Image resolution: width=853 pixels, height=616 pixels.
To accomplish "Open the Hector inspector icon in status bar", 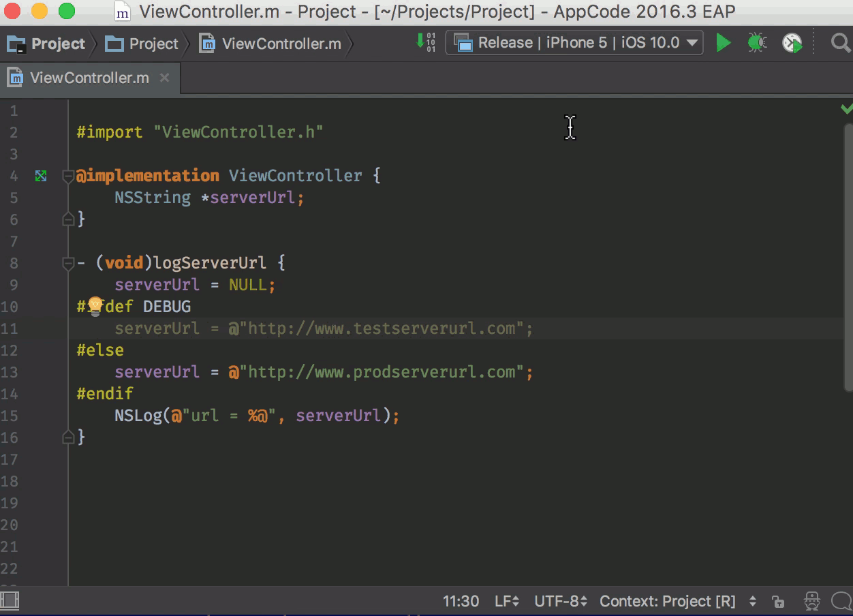I will click(811, 601).
